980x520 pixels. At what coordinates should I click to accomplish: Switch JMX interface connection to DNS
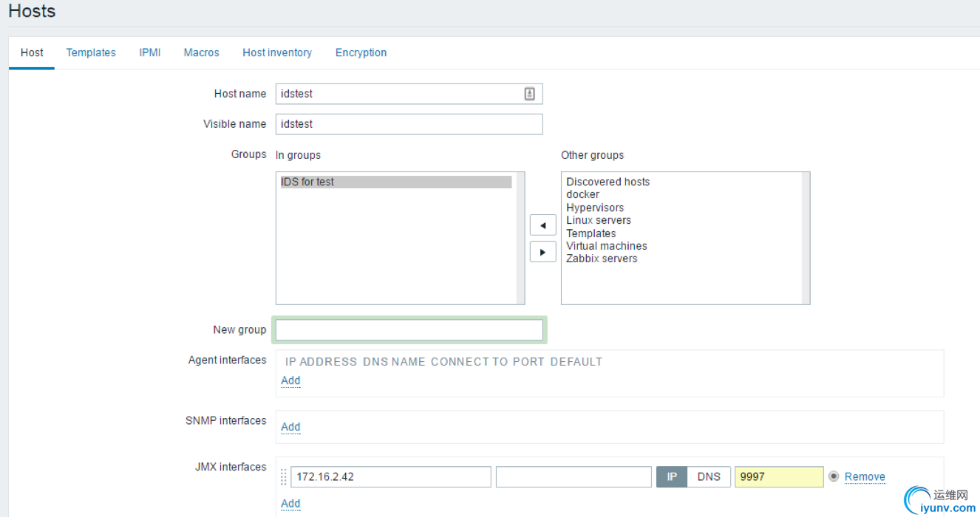pos(709,476)
